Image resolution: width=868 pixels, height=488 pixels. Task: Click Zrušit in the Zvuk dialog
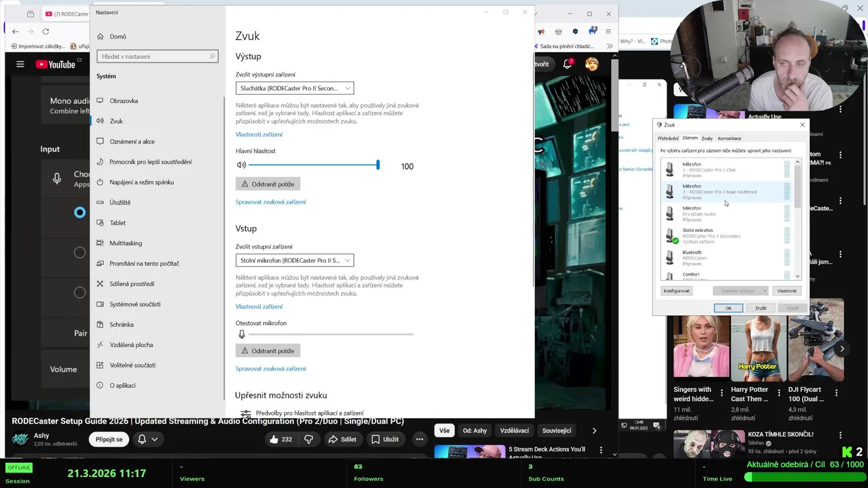[760, 308]
